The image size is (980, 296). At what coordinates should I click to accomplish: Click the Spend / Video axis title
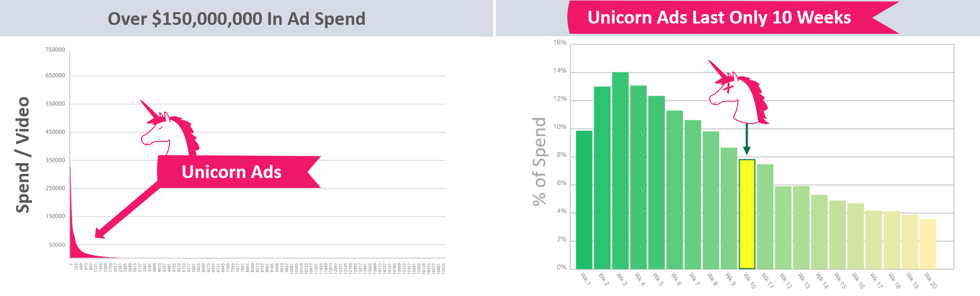23,155
